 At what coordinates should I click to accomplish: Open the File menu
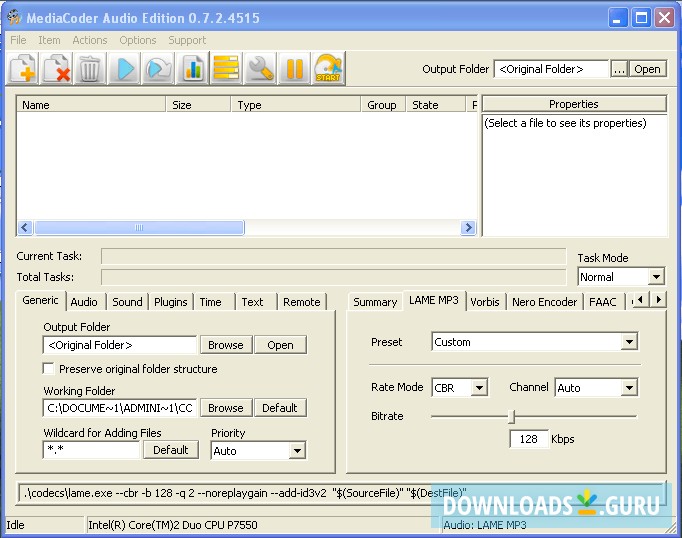[x=18, y=40]
